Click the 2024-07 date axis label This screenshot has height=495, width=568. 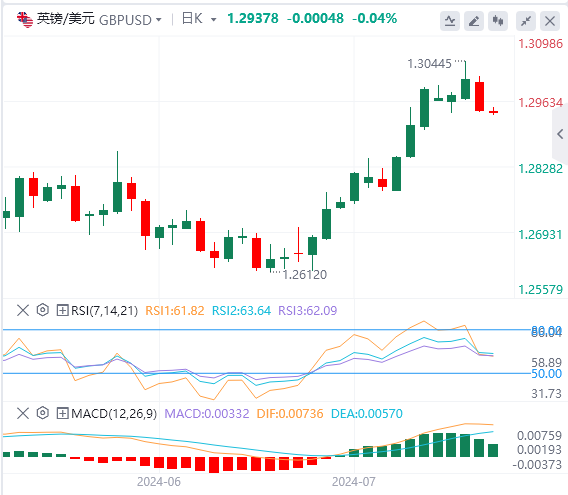tap(354, 482)
